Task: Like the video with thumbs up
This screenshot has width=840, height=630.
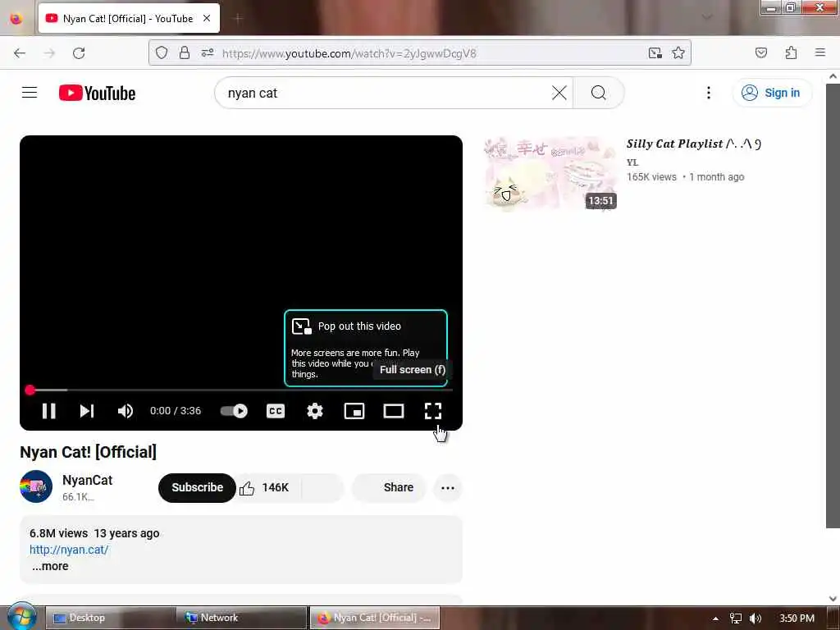Action: click(265, 487)
